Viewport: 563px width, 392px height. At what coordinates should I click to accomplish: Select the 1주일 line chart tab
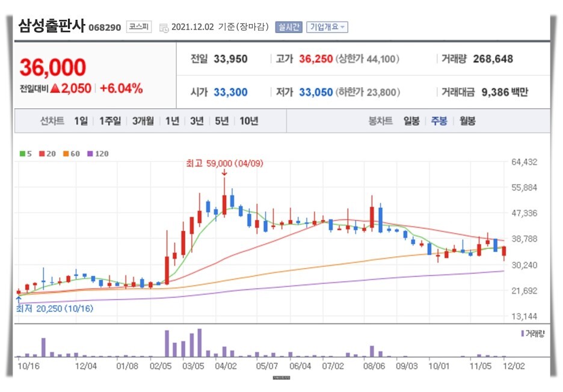(110, 121)
